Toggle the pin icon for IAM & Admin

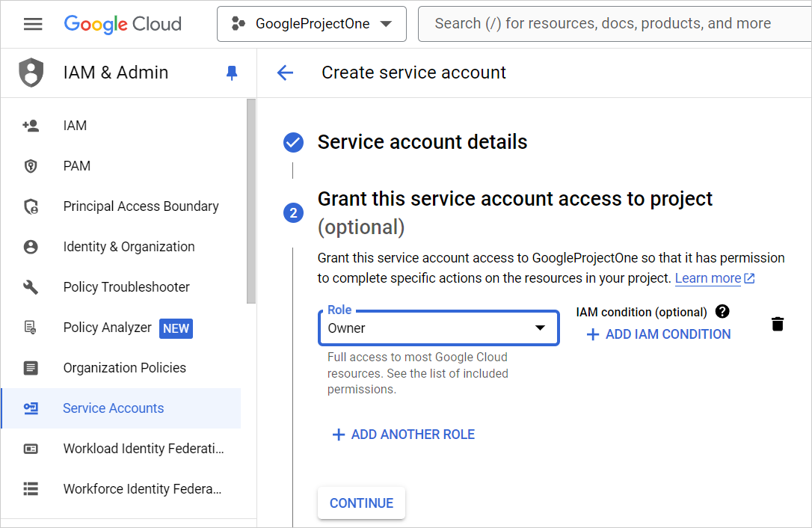pyautogui.click(x=232, y=73)
